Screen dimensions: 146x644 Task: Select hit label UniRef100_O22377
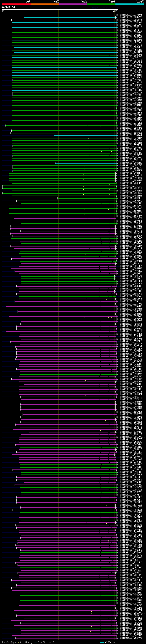pos(131,88)
